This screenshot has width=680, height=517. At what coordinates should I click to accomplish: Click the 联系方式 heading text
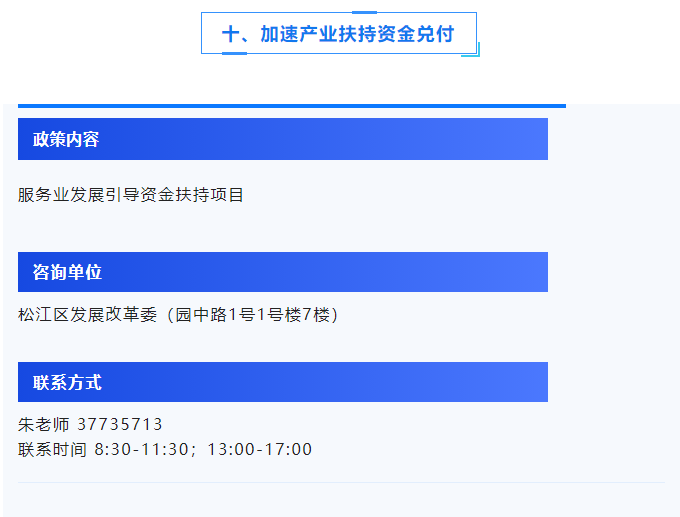tap(67, 383)
